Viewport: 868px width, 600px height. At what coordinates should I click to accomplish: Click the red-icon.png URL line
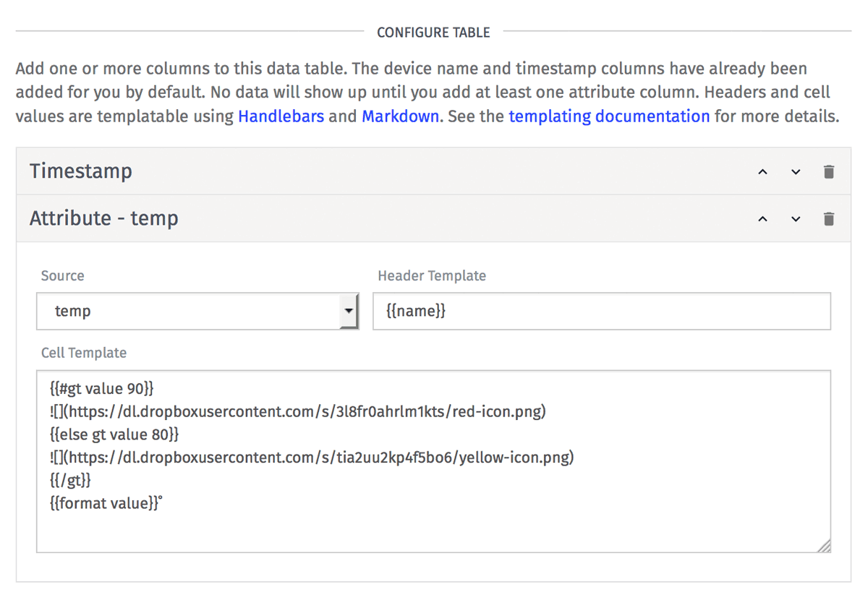[297, 412]
